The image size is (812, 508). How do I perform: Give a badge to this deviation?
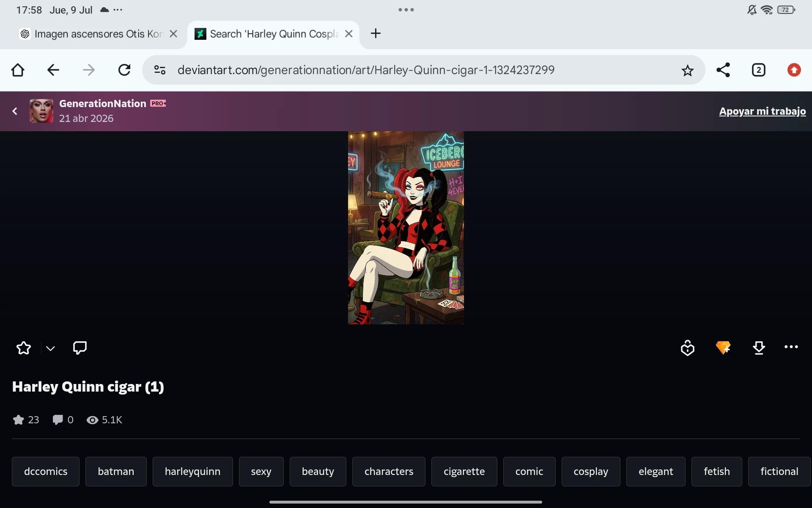click(688, 348)
